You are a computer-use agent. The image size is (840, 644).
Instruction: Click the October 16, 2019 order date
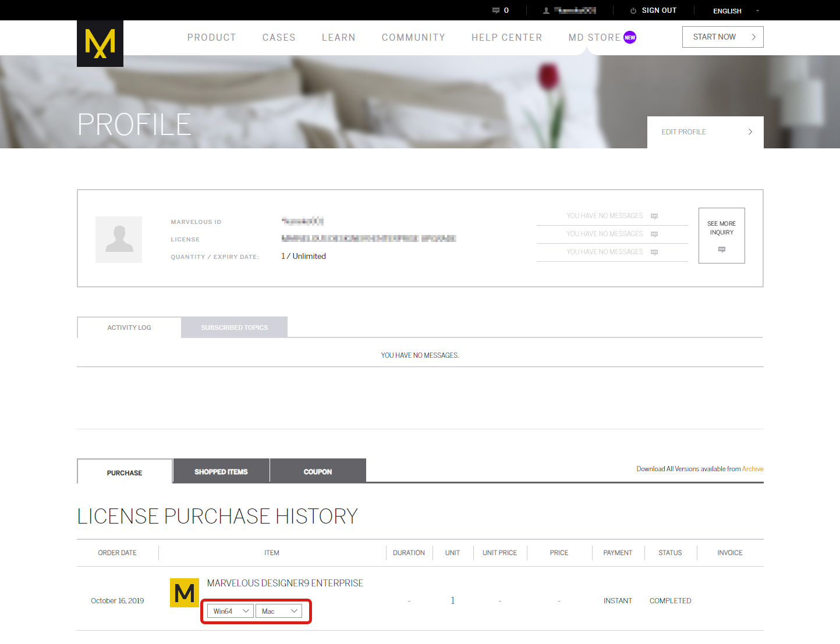[x=118, y=601]
